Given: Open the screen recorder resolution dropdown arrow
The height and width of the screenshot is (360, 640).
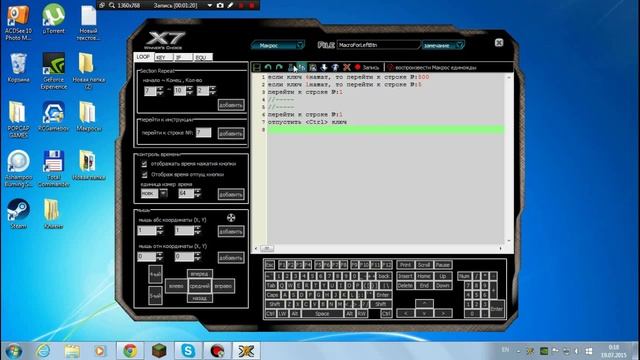Looking at the screenshot, I should [x=210, y=5].
